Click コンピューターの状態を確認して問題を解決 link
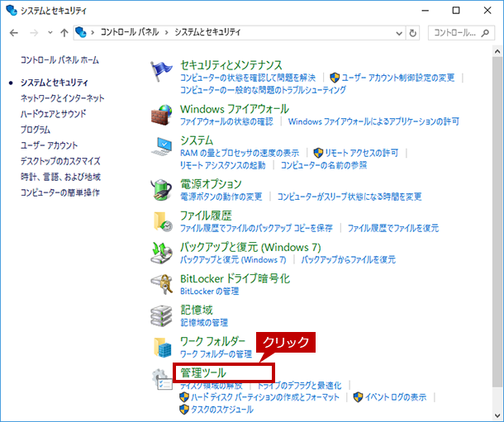This screenshot has width=504, height=422. point(248,78)
